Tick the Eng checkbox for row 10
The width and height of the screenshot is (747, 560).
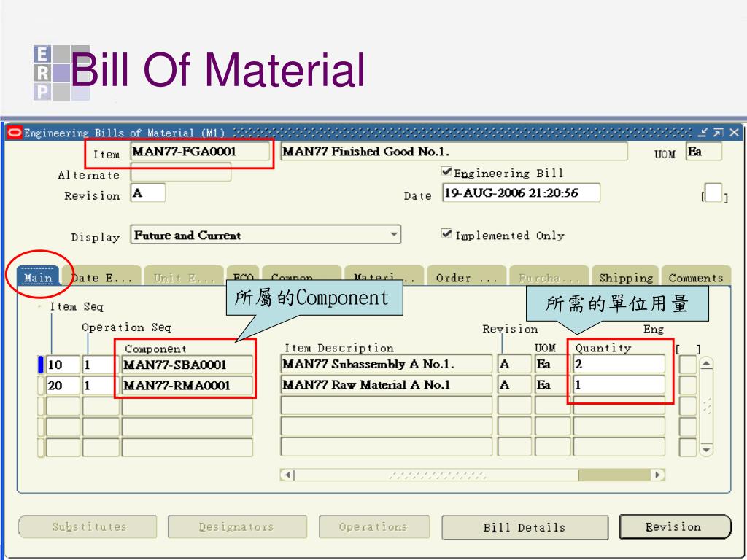(x=687, y=365)
